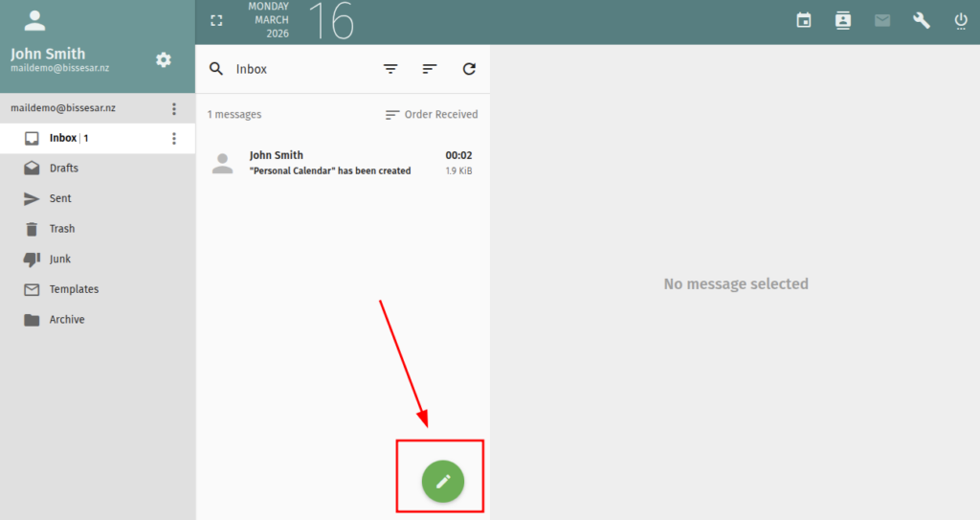Open the message filter options

[x=390, y=69]
